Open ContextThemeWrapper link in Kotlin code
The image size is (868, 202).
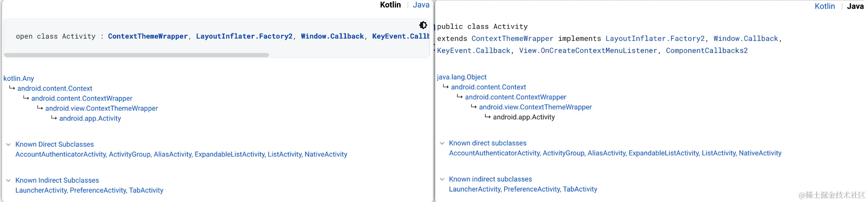pyautogui.click(x=148, y=36)
